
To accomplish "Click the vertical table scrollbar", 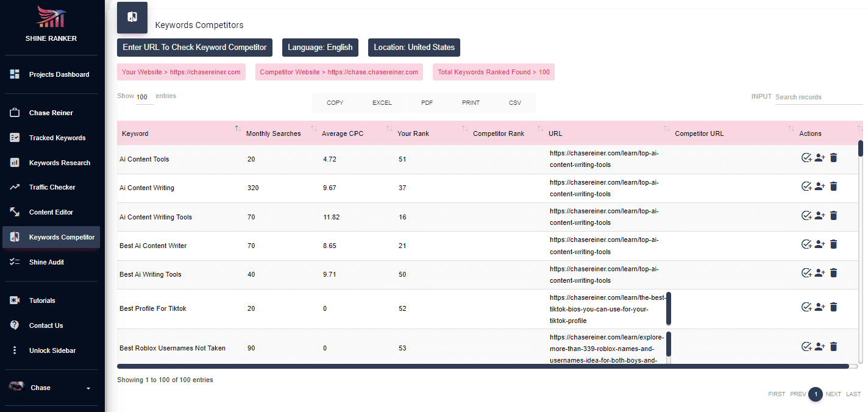I will (x=861, y=148).
